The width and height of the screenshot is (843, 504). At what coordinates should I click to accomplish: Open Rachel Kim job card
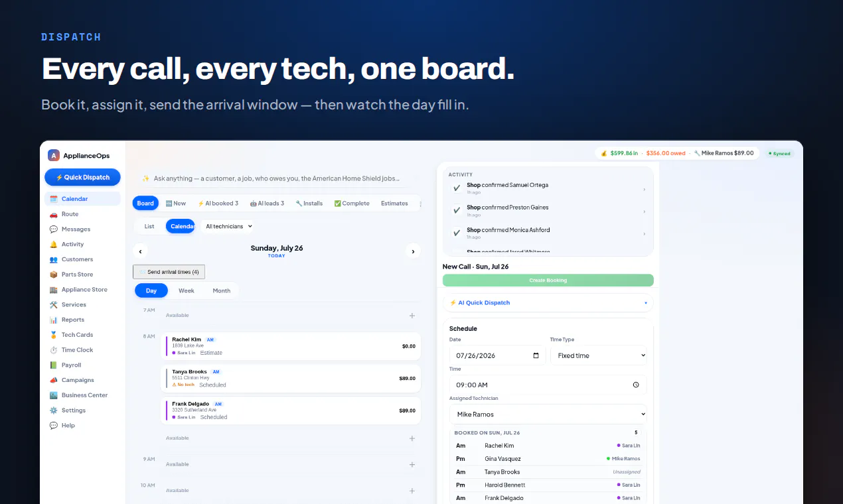[292, 346]
